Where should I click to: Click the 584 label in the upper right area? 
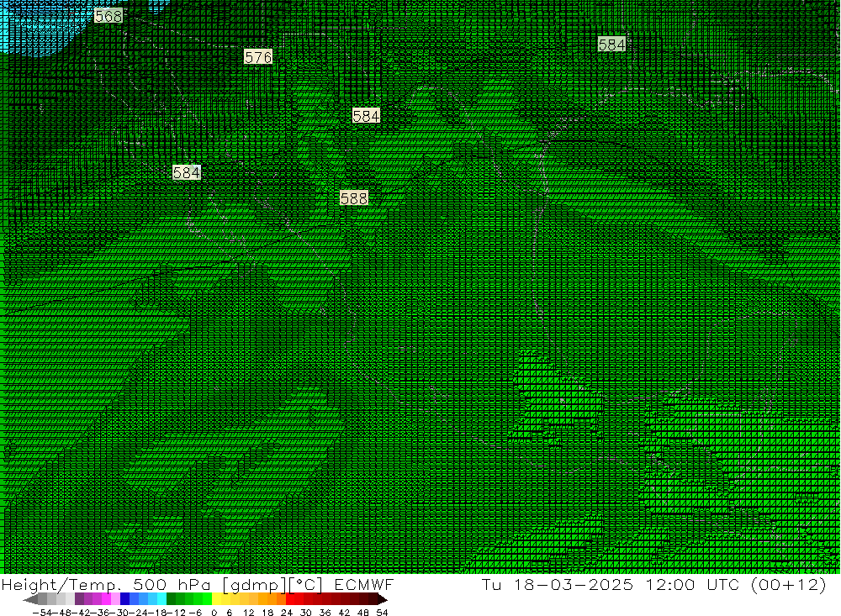pyautogui.click(x=612, y=45)
